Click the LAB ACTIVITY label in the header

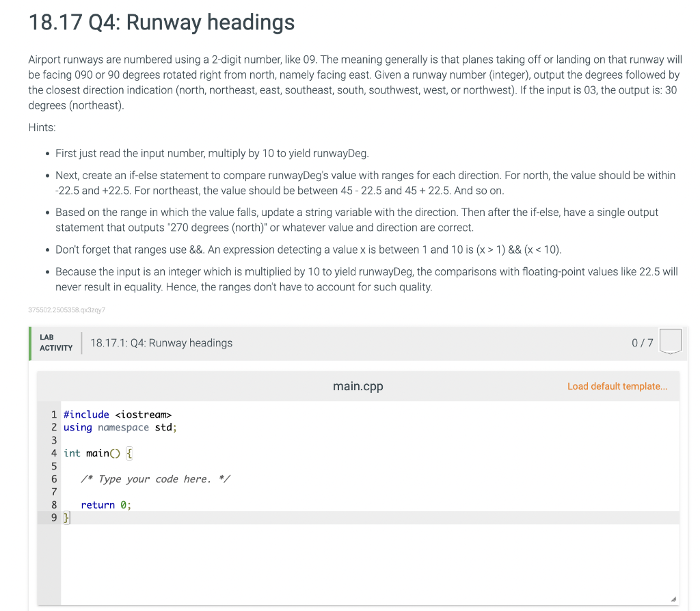click(x=55, y=342)
